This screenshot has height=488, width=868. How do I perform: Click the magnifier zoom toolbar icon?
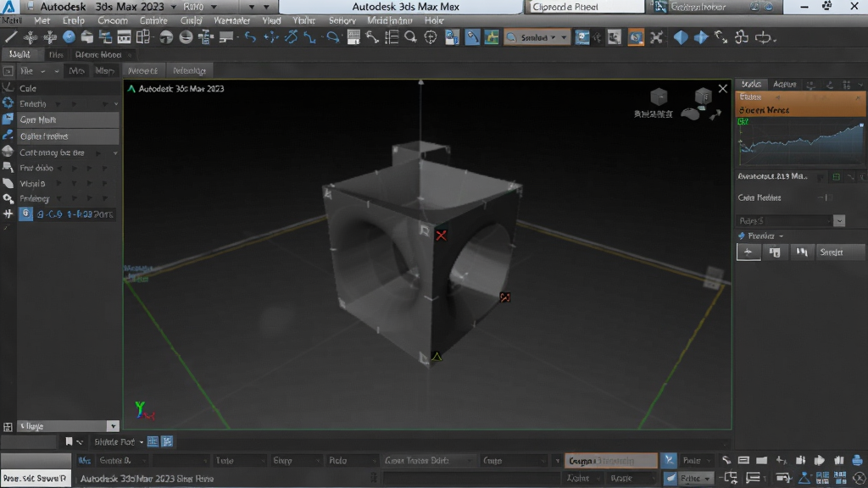(x=410, y=37)
